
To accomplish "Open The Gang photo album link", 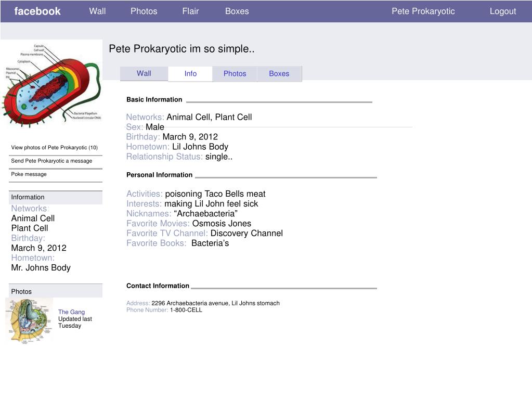I will (x=71, y=312).
